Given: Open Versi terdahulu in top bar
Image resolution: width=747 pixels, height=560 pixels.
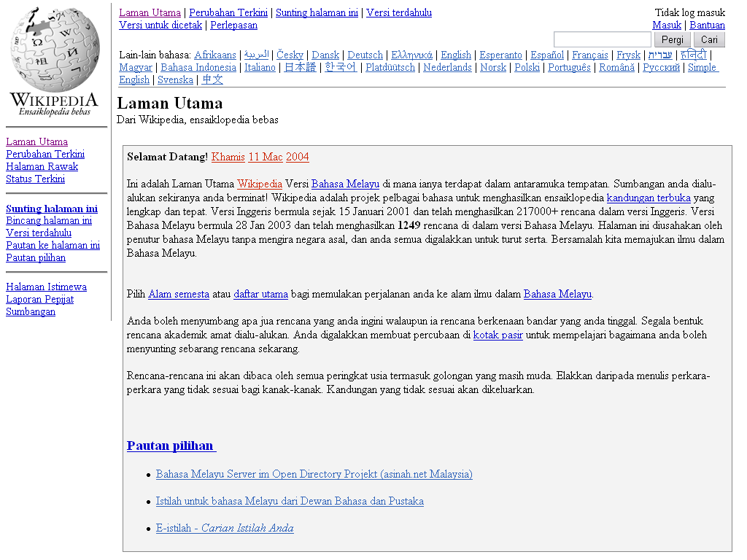Looking at the screenshot, I should point(399,13).
